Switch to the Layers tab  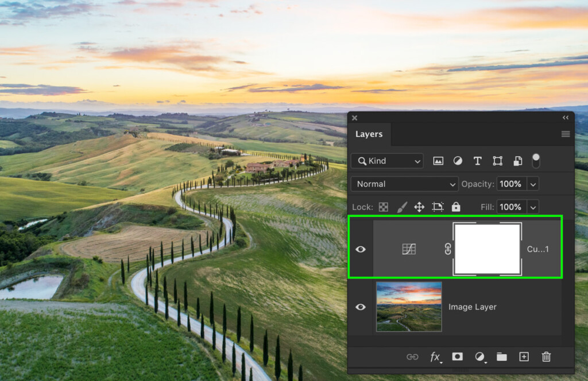pyautogui.click(x=369, y=134)
